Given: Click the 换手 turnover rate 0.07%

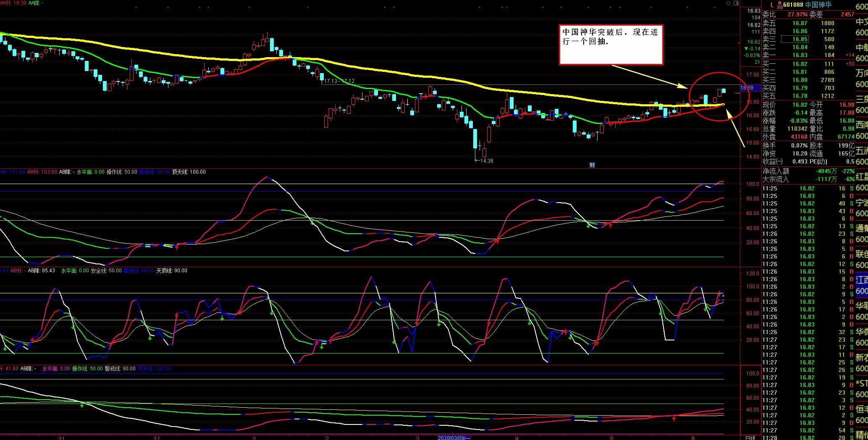Looking at the screenshot, I should point(800,145).
